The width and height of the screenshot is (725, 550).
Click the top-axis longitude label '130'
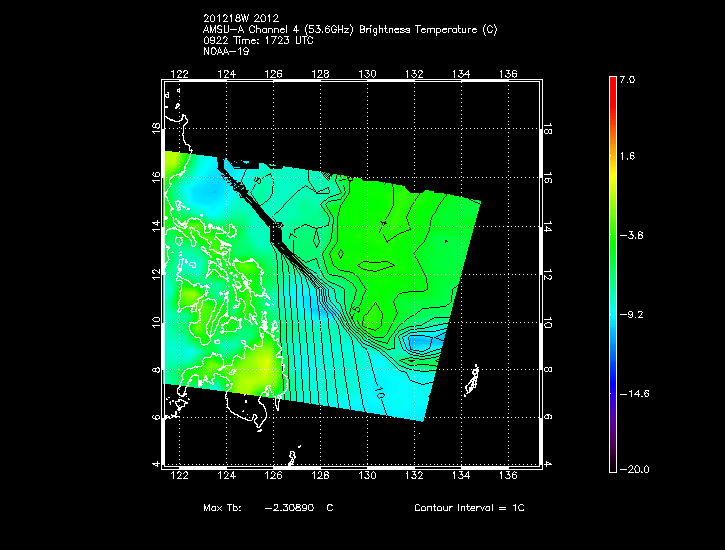point(367,74)
